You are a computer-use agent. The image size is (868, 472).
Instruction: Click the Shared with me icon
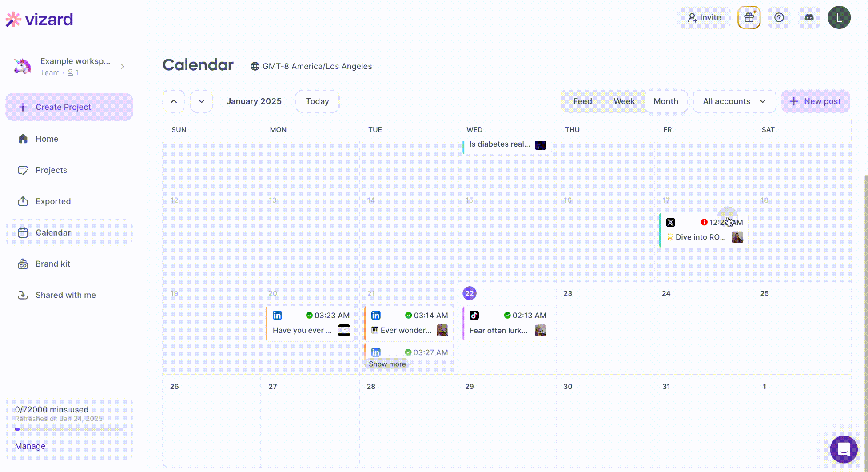23,295
